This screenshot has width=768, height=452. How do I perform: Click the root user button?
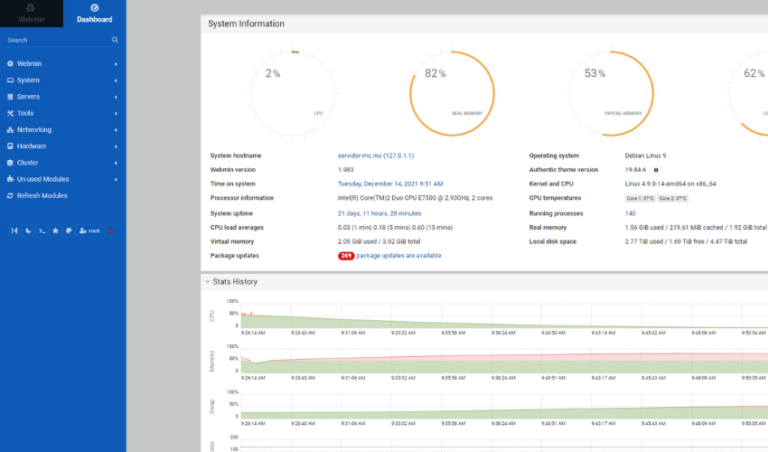(90, 231)
